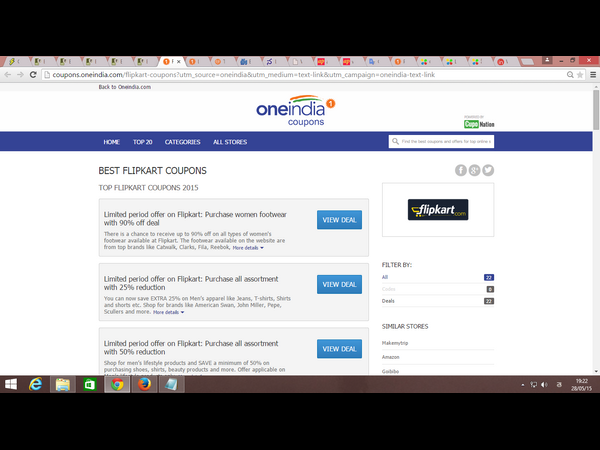This screenshot has height=450, width=600.
Task: Click the Windows Start button
Action: [11, 384]
